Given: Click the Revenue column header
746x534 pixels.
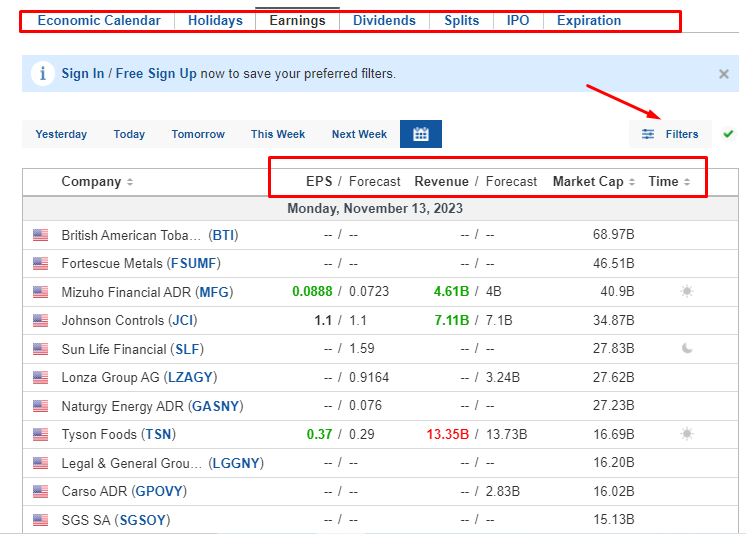Looking at the screenshot, I should [442, 182].
